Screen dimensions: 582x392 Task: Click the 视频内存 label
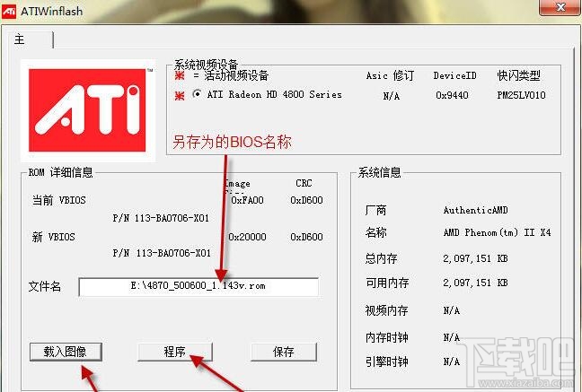(x=386, y=310)
